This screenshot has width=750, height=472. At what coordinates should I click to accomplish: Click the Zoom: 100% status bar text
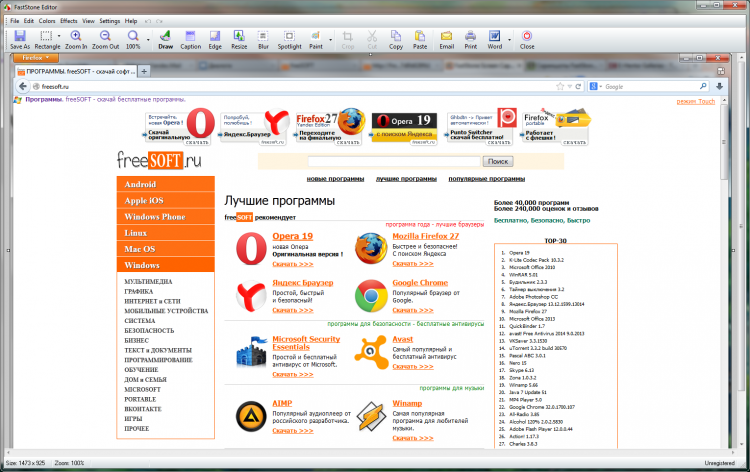pos(69,463)
